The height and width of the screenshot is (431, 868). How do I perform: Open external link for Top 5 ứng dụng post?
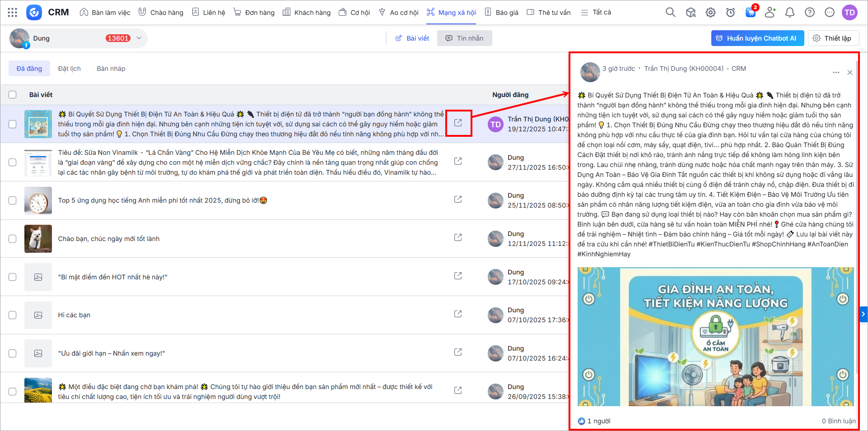point(458,199)
